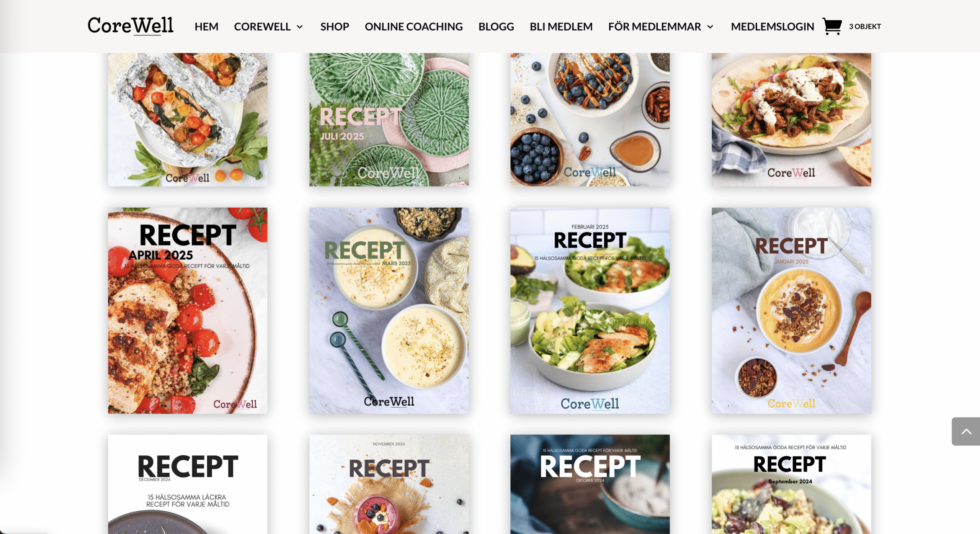Image resolution: width=980 pixels, height=534 pixels.
Task: Click BLI MEDLEM in navigation
Action: coord(561,26)
